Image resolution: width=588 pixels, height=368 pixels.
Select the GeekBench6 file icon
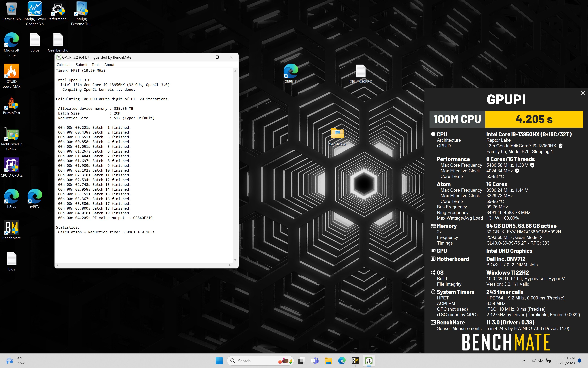pos(58,42)
